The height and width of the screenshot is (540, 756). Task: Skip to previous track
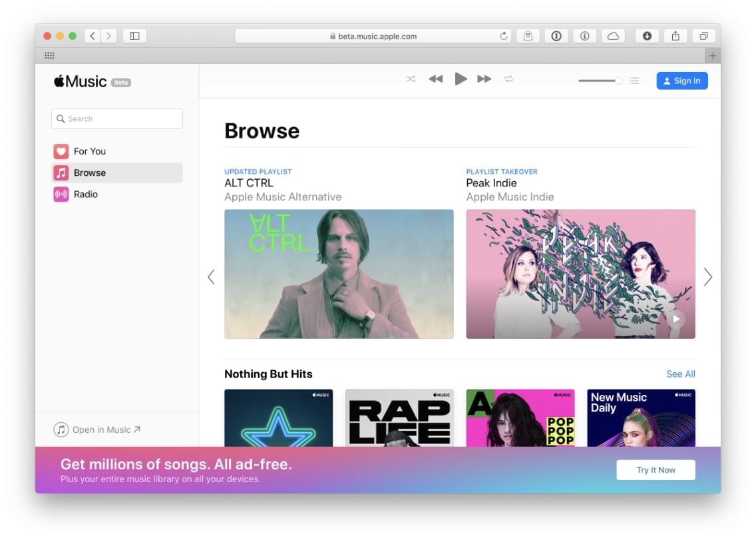(435, 79)
